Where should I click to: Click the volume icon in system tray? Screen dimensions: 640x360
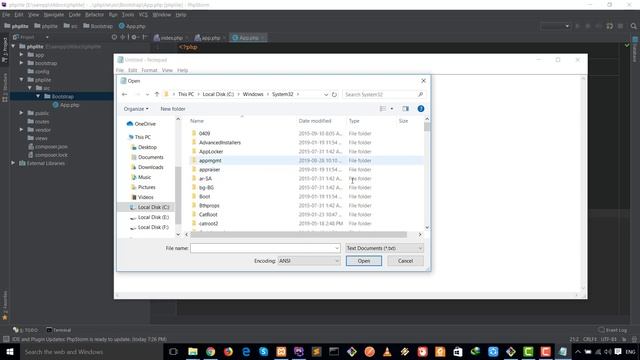(608, 351)
